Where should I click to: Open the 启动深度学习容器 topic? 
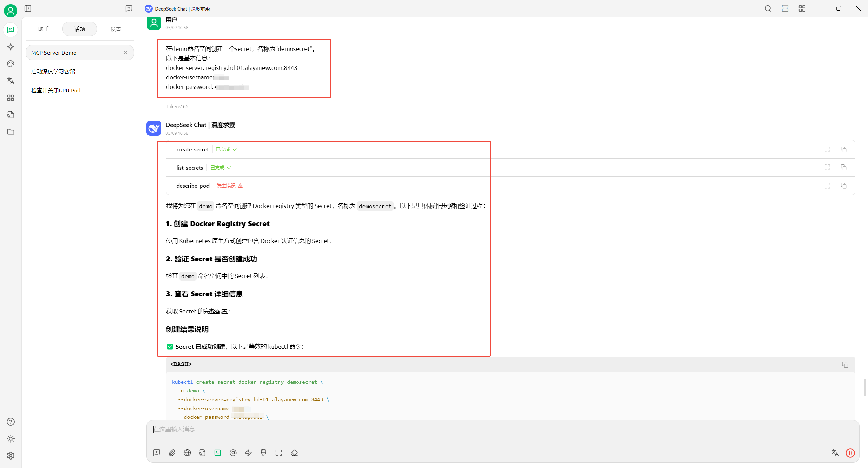53,71
